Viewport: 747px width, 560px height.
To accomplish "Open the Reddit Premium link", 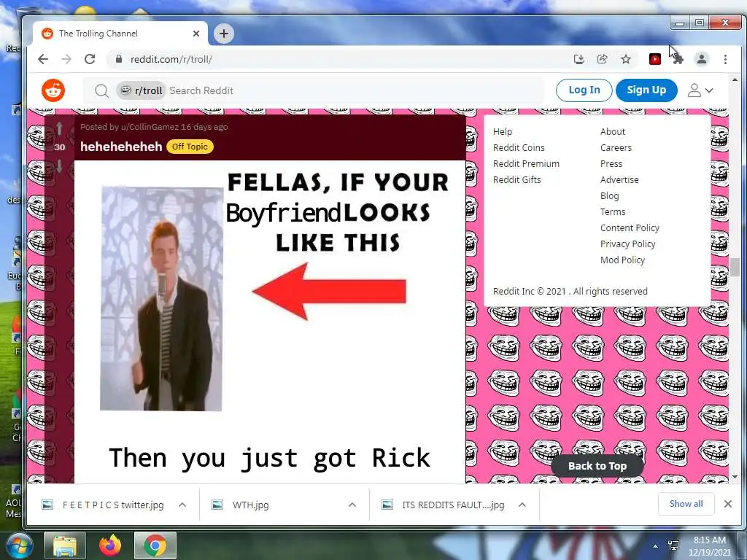I will click(526, 164).
